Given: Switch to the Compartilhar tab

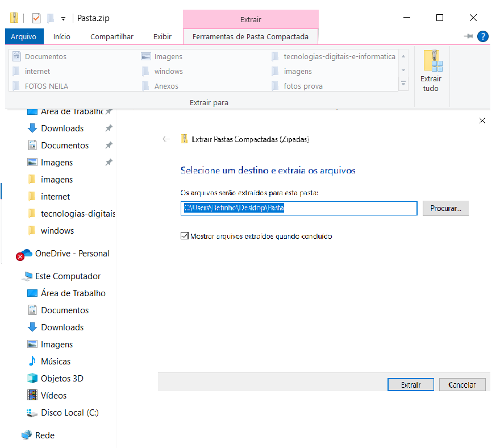Looking at the screenshot, I should pyautogui.click(x=111, y=37).
